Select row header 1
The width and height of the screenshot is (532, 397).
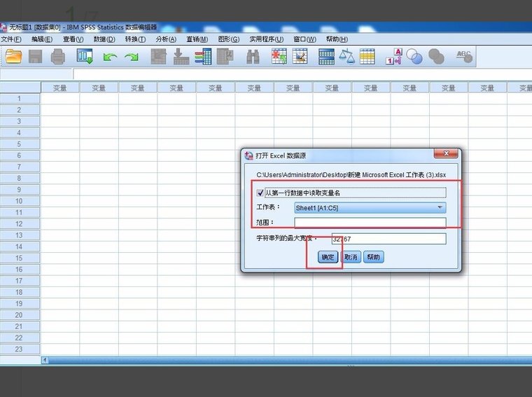coord(20,99)
